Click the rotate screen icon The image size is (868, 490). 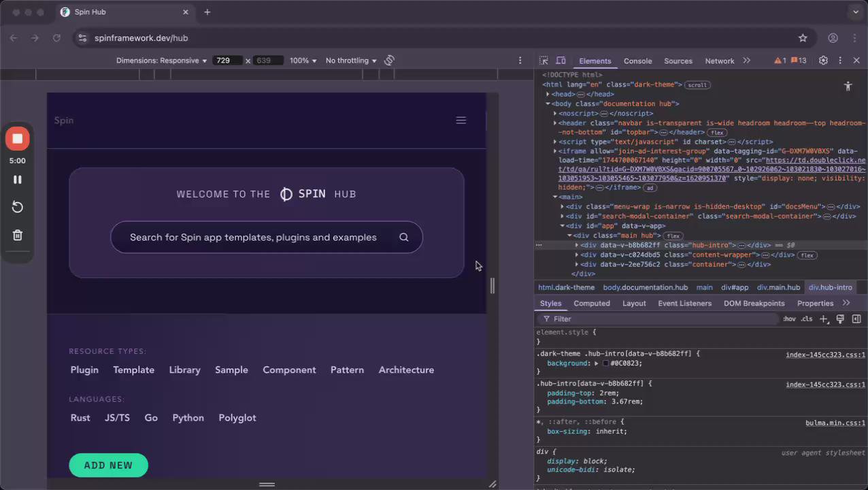(389, 61)
